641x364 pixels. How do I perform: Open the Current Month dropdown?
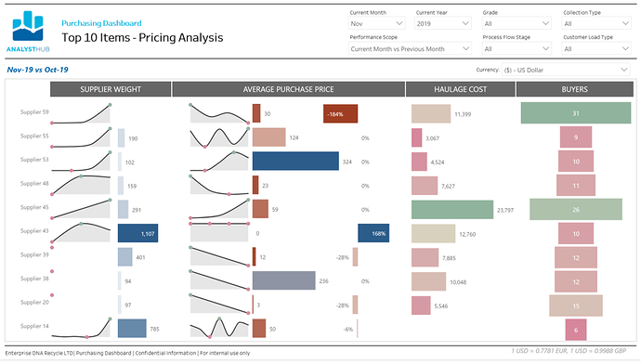click(376, 24)
